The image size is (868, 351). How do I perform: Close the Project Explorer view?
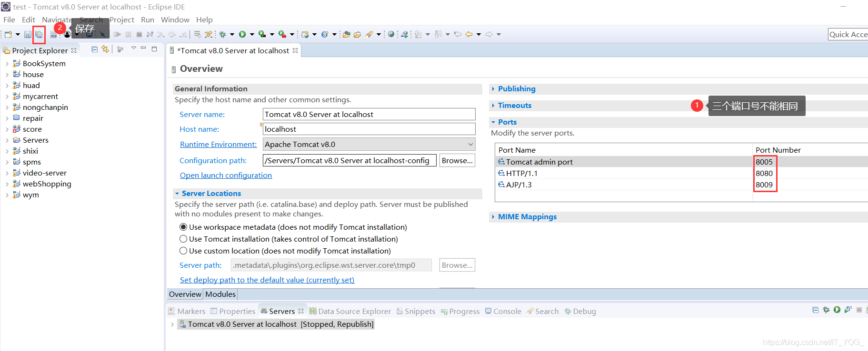[74, 50]
